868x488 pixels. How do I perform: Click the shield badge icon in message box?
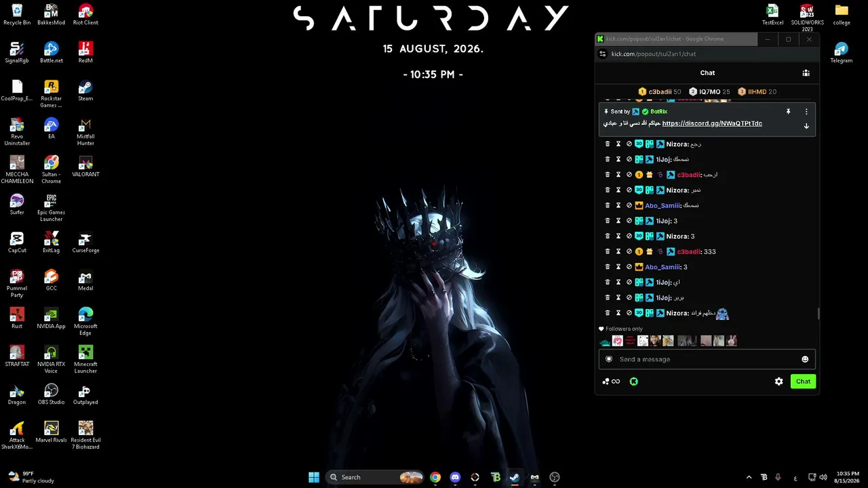609,359
